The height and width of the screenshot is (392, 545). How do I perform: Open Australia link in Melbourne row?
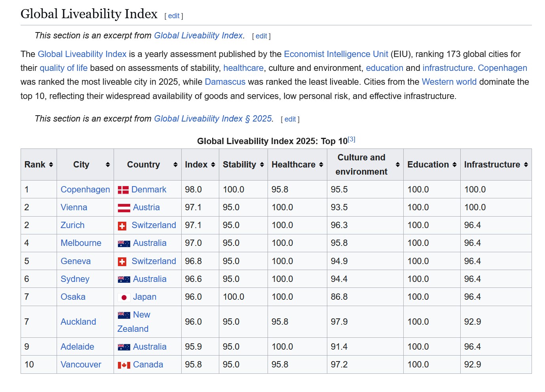(x=150, y=243)
